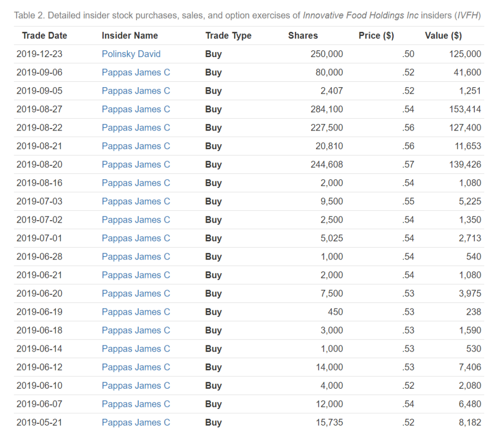This screenshot has width=504, height=435.
Task: Select the shares value 450
Action: [x=336, y=312]
